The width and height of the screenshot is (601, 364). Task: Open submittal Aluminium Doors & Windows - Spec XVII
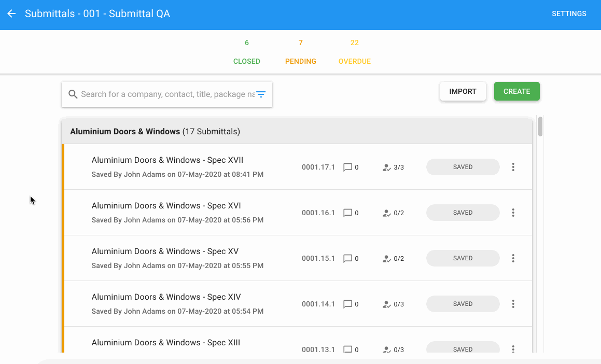167,160
